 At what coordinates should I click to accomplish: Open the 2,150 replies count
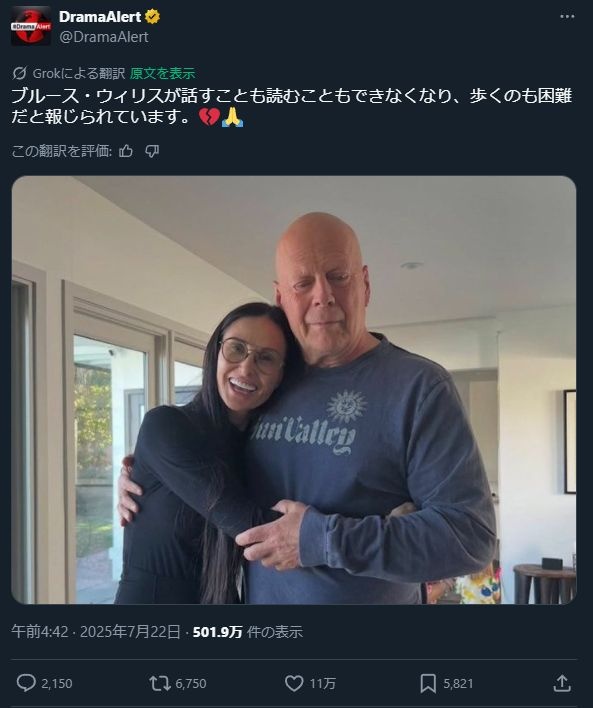(57, 684)
